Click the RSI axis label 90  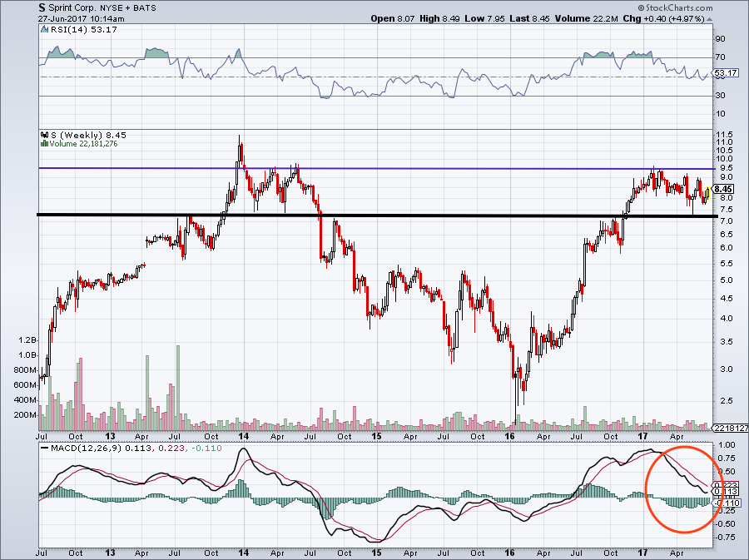click(x=720, y=39)
